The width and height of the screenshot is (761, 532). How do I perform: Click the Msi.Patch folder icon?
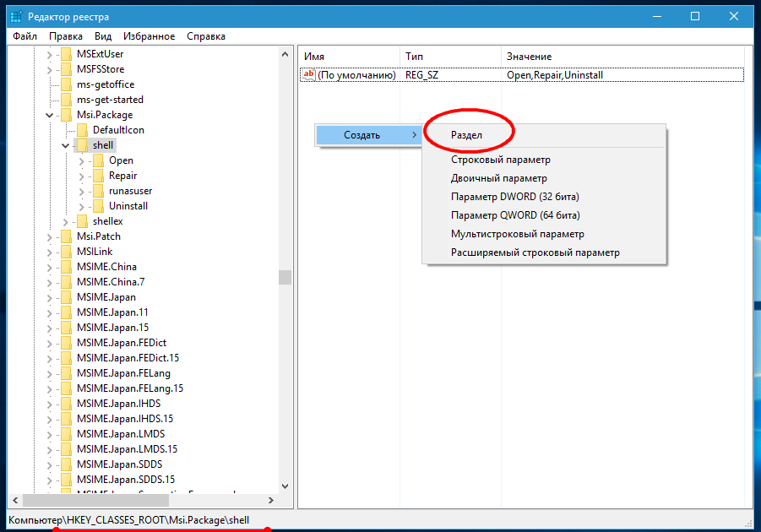tap(67, 236)
